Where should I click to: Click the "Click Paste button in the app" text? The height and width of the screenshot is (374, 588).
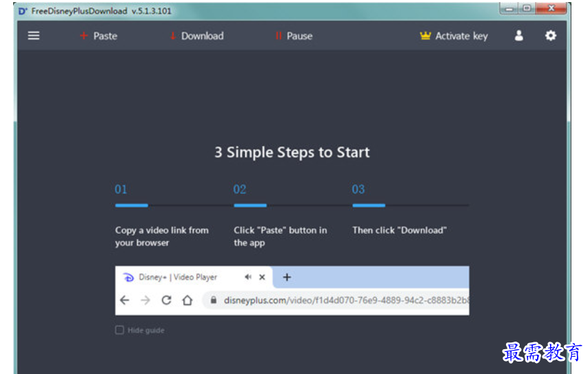click(x=281, y=236)
